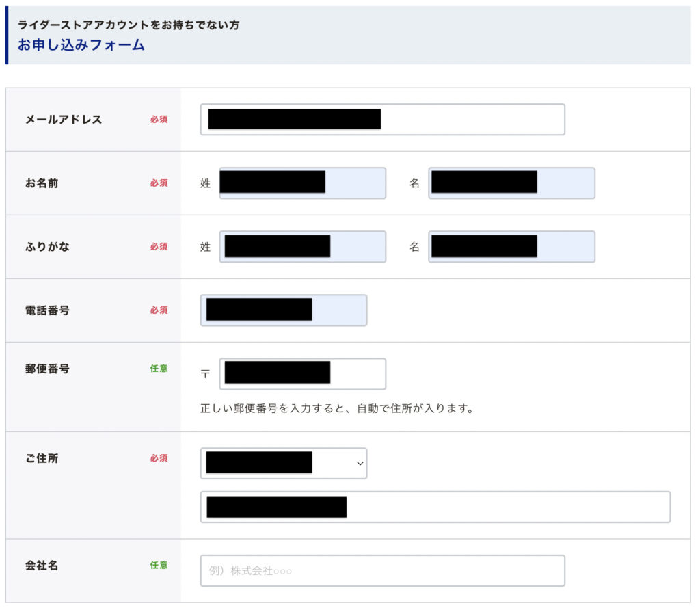This screenshot has height=612, width=700.
Task: Click the お申し込みフォーム heading
Action: [81, 46]
